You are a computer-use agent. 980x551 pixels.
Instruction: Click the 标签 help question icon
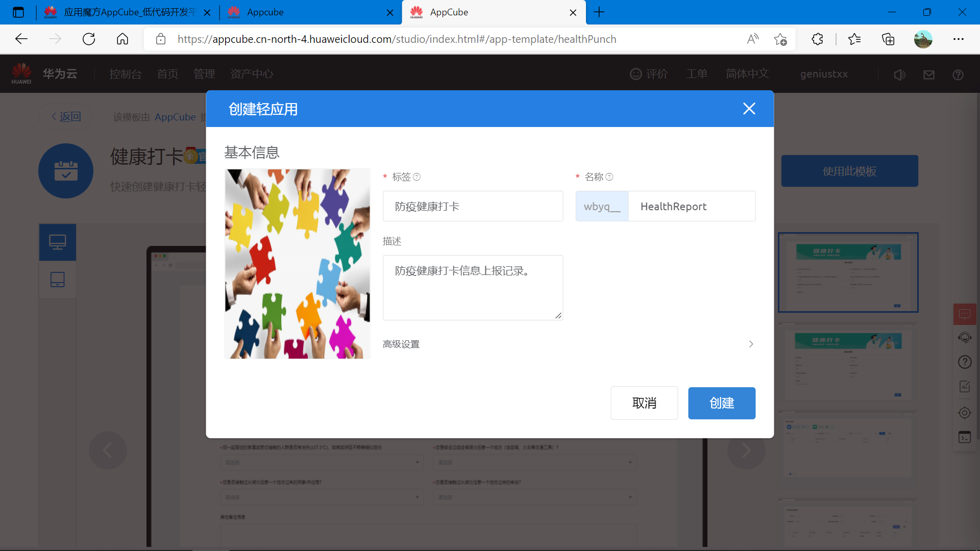(416, 177)
